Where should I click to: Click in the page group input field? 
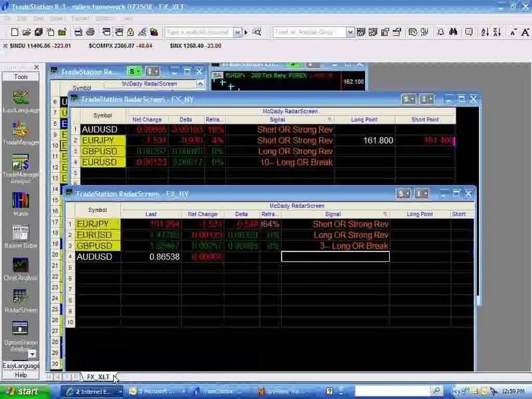pyautogui.click(x=310, y=32)
